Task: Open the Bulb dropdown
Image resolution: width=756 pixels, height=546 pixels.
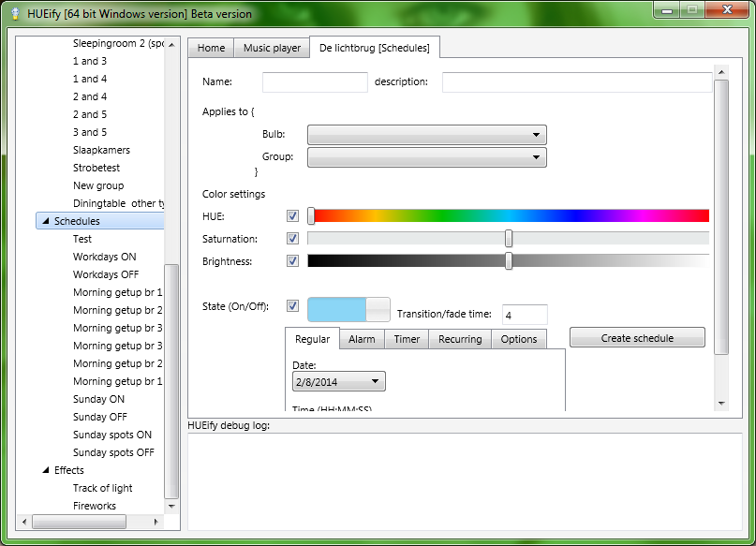Action: pyautogui.click(x=426, y=135)
